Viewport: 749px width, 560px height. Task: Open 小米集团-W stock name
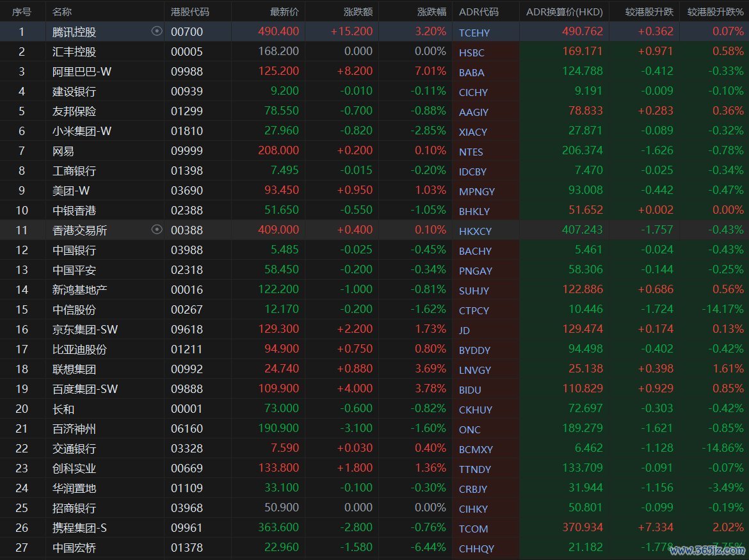pyautogui.click(x=82, y=131)
